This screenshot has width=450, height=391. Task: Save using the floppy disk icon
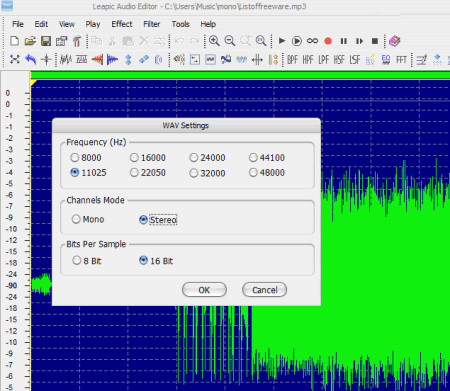click(46, 41)
